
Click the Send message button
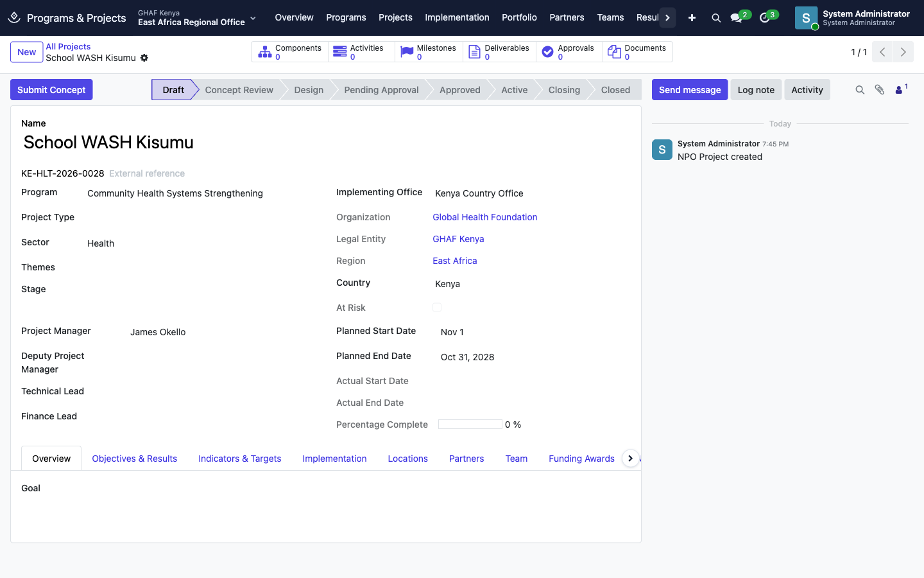click(690, 90)
